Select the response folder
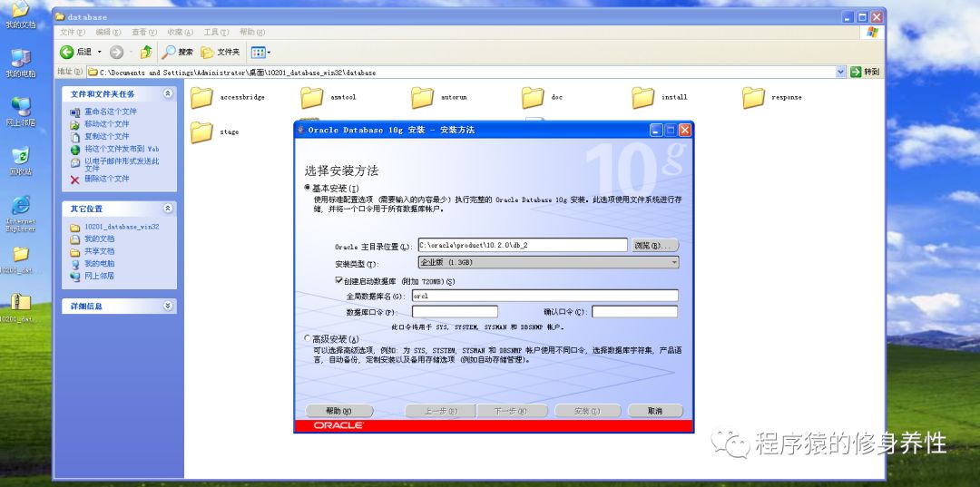This screenshot has height=487, width=980. [x=772, y=97]
